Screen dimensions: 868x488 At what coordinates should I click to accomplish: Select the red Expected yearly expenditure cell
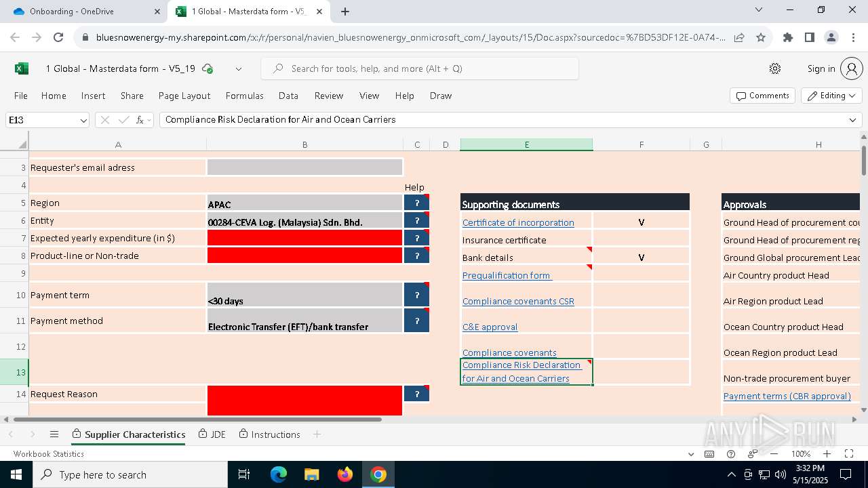coord(304,238)
